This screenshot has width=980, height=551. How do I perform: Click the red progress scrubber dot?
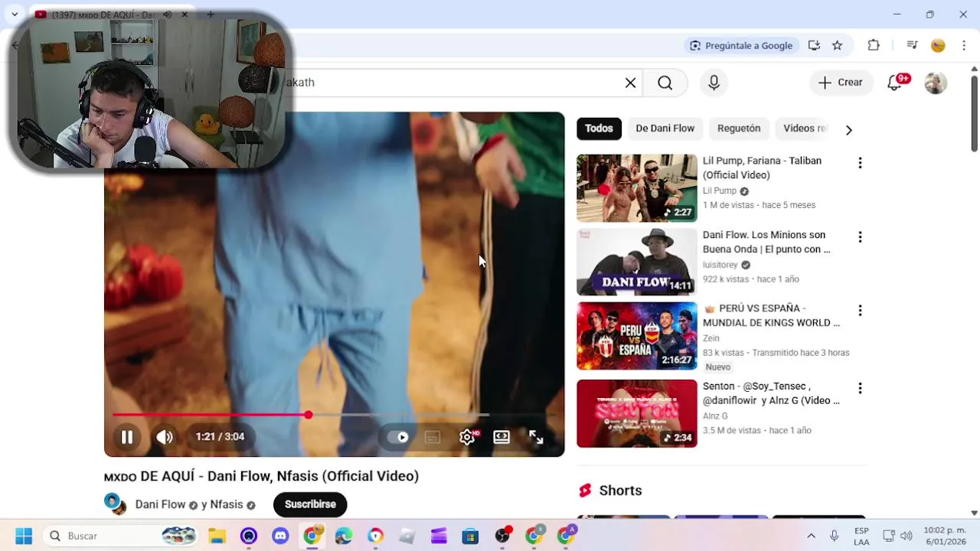tap(308, 415)
